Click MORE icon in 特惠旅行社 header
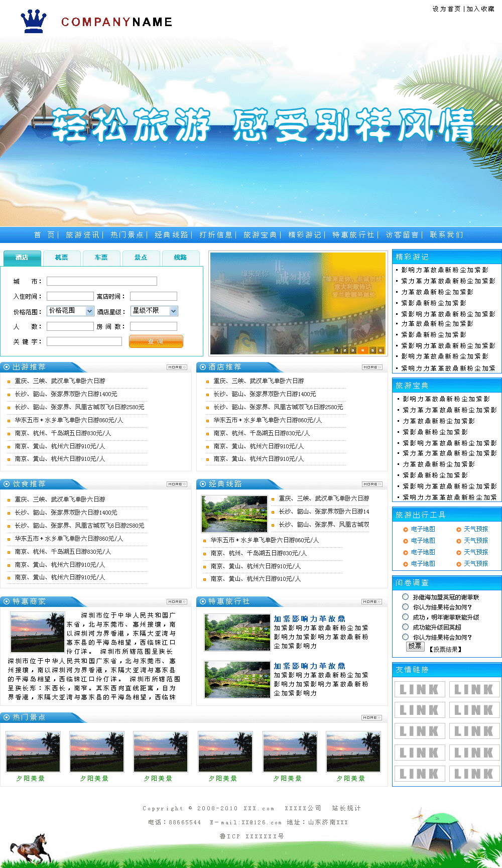 (372, 601)
